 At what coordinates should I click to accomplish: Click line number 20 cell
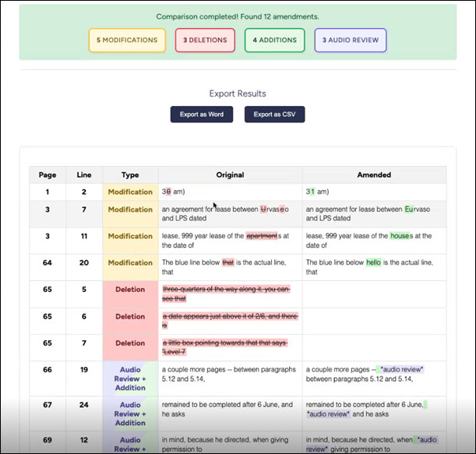(84, 267)
